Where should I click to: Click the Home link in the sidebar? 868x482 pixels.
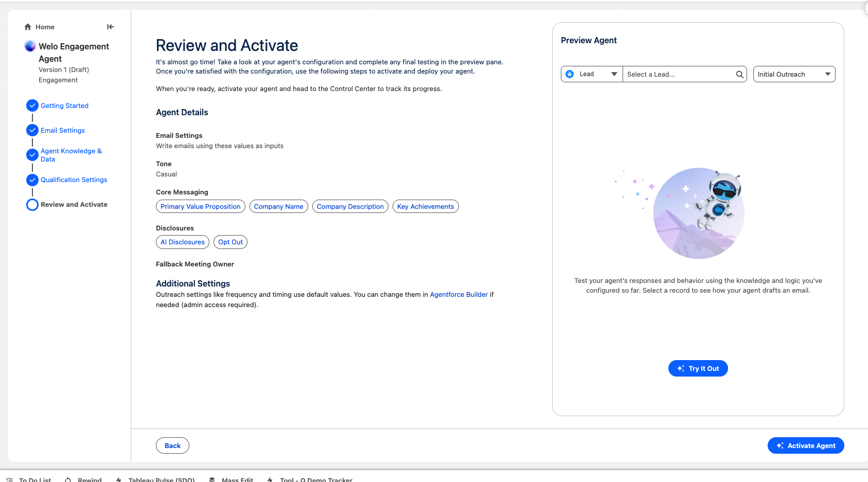pos(45,27)
